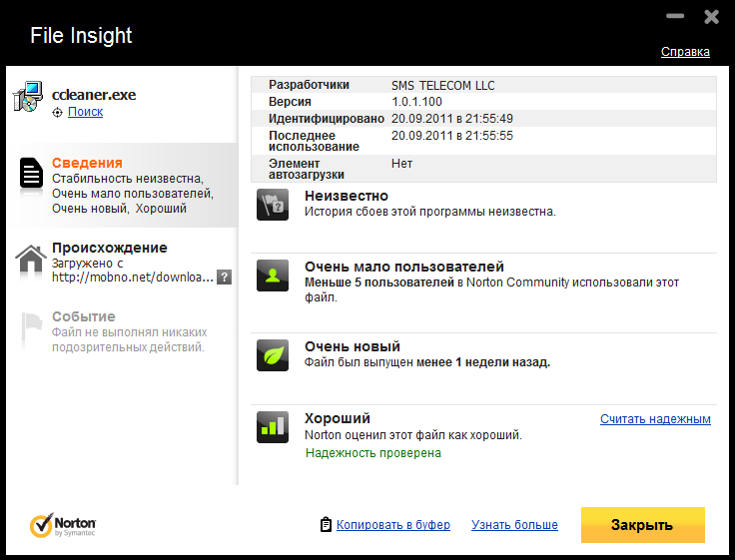The image size is (735, 560).
Task: Click the Версия row label
Action: click(290, 102)
